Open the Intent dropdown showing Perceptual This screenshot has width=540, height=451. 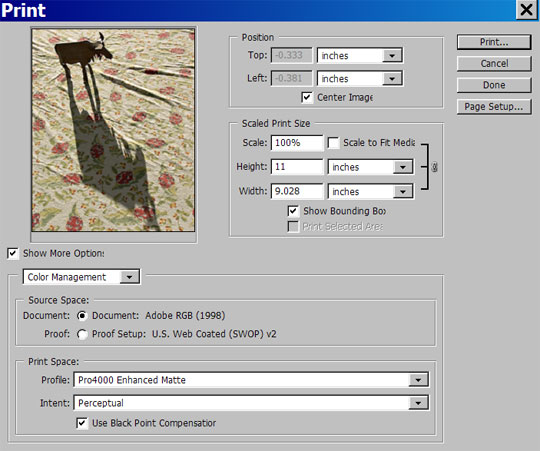(251, 403)
